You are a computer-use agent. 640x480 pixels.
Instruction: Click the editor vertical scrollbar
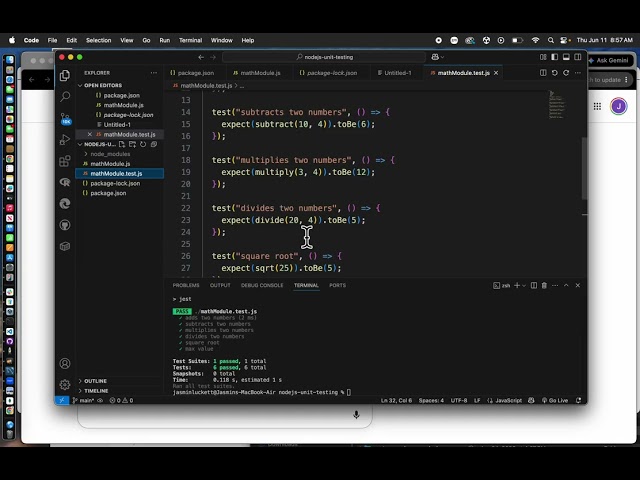584,169
